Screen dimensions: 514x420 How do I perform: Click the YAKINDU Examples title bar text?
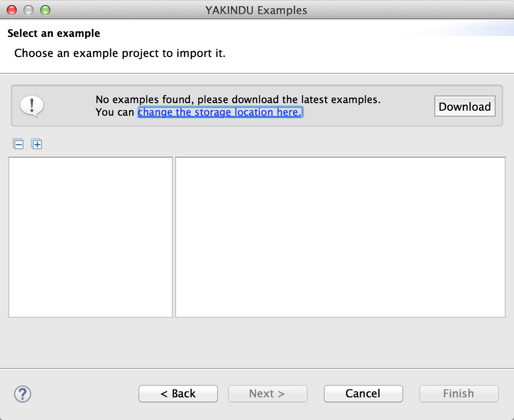point(256,10)
